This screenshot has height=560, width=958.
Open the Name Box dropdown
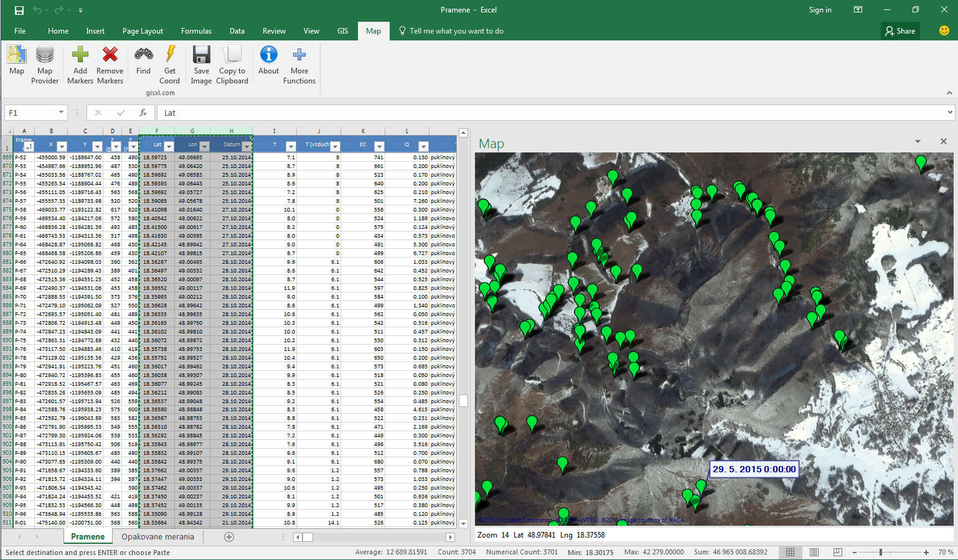tap(61, 113)
